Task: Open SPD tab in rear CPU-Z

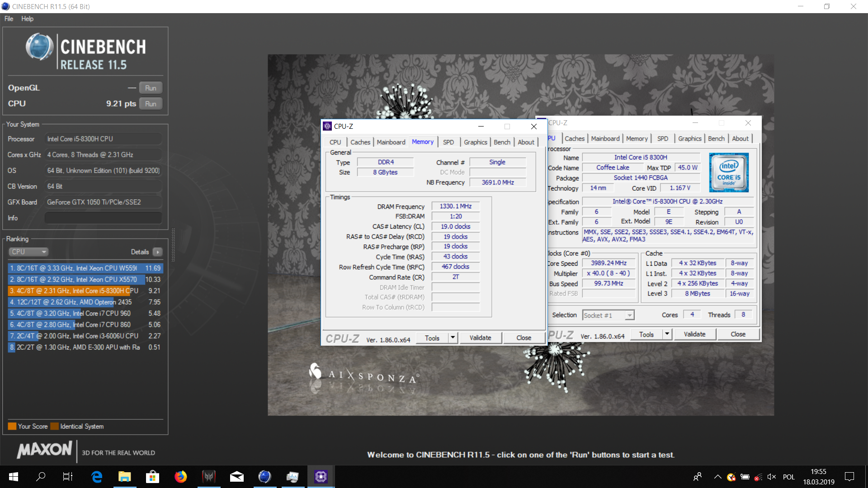Action: (x=663, y=138)
